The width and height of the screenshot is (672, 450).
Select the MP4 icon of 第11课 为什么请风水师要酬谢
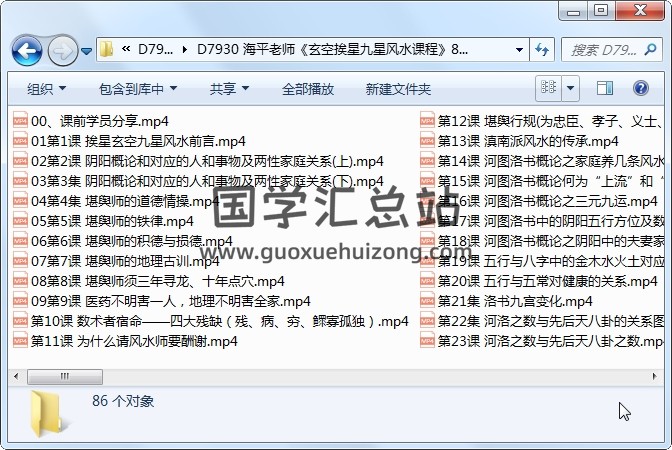pyautogui.click(x=20, y=341)
